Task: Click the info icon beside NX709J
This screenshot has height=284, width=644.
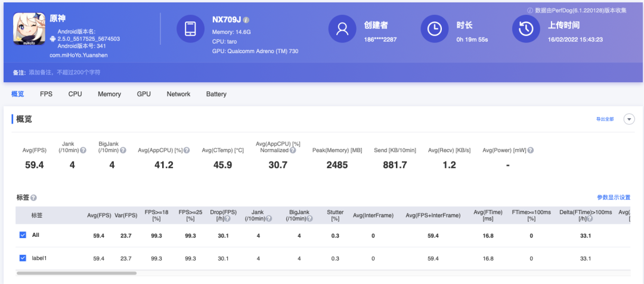Action: tap(246, 20)
